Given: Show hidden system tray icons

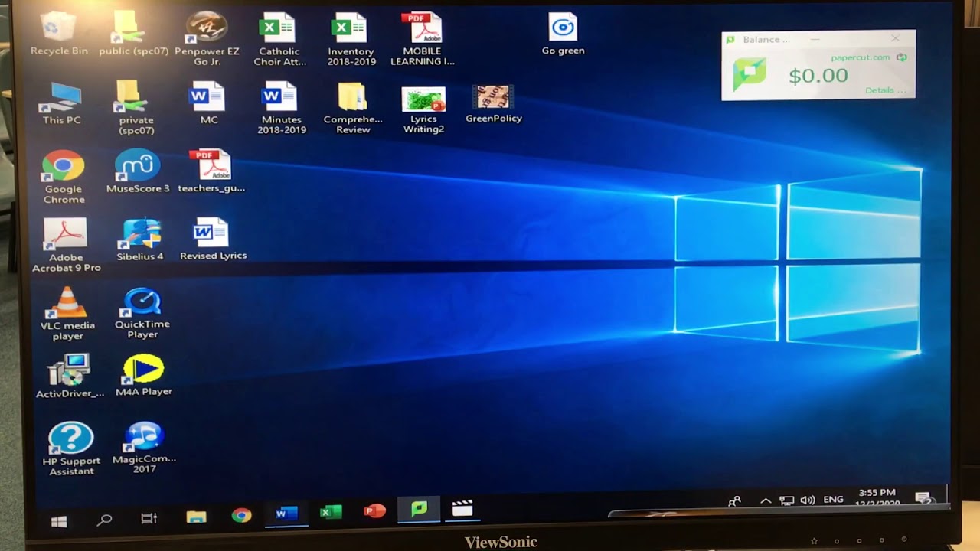Looking at the screenshot, I should pos(766,500).
